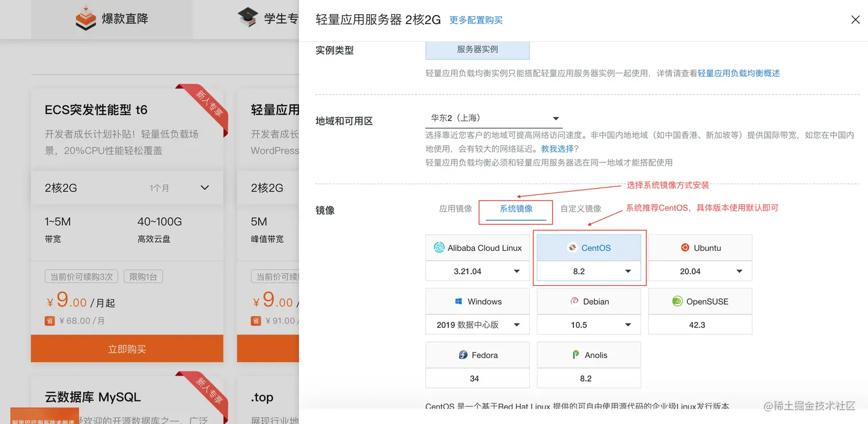
Task: Choose the Windows system image
Action: coord(478,302)
